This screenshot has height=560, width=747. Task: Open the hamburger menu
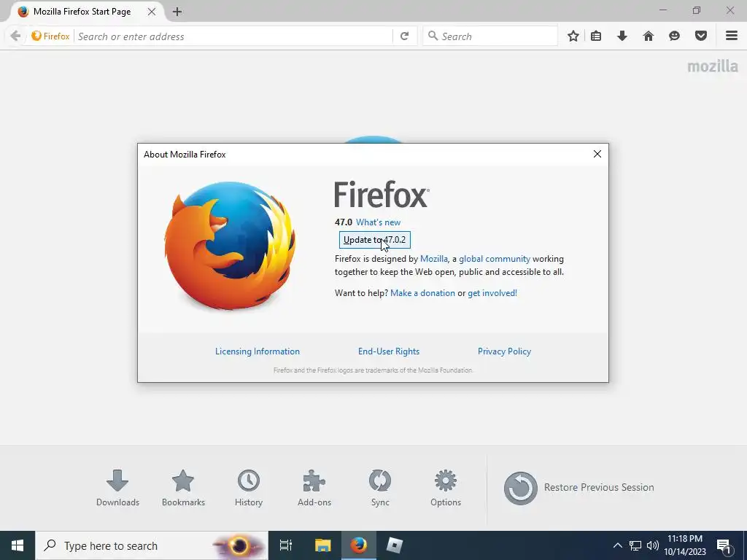pos(732,36)
